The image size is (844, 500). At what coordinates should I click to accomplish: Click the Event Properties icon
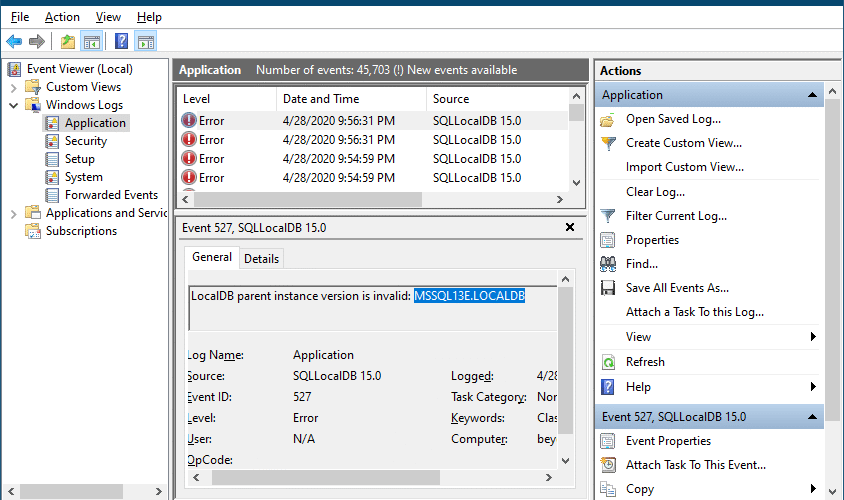tap(608, 441)
